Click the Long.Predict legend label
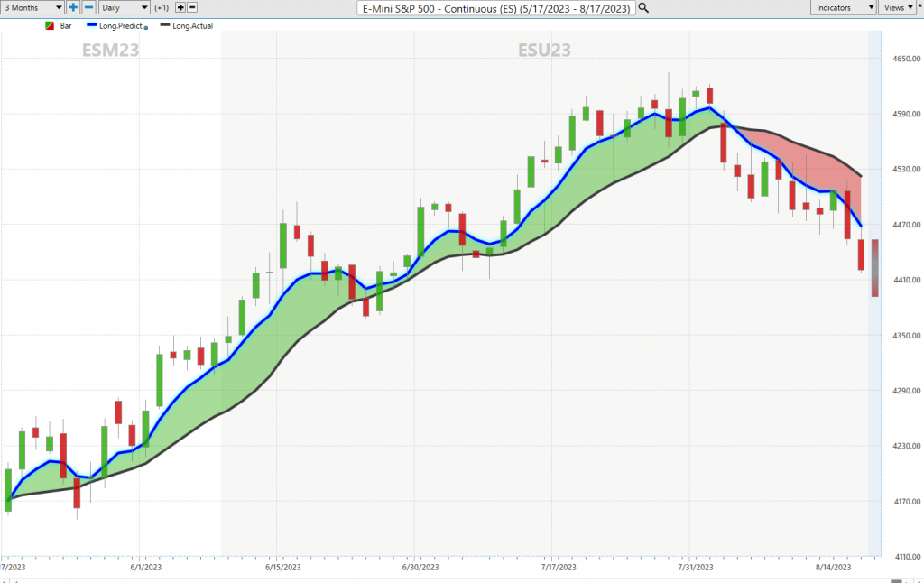The width and height of the screenshot is (924, 583). (x=121, y=26)
